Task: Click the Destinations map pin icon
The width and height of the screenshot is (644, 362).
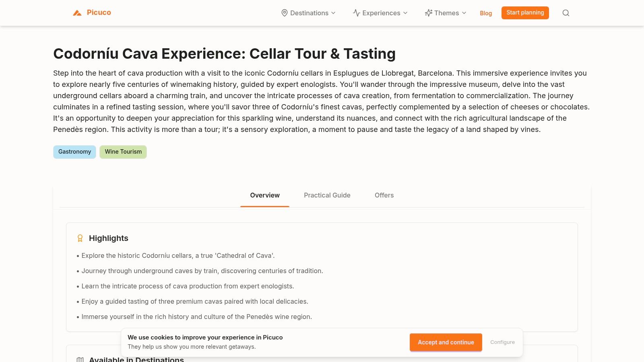Action: (x=284, y=13)
